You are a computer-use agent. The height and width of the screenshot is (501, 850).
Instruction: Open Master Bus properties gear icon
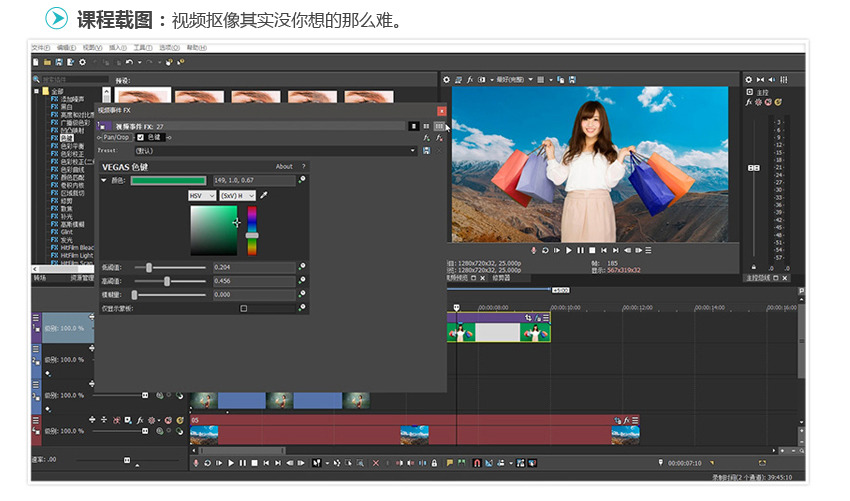[x=749, y=80]
